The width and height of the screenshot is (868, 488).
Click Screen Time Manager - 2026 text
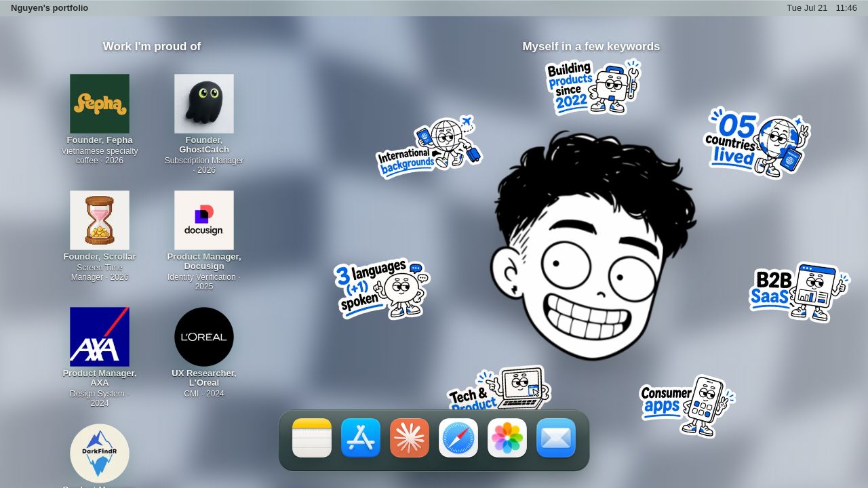(100, 272)
